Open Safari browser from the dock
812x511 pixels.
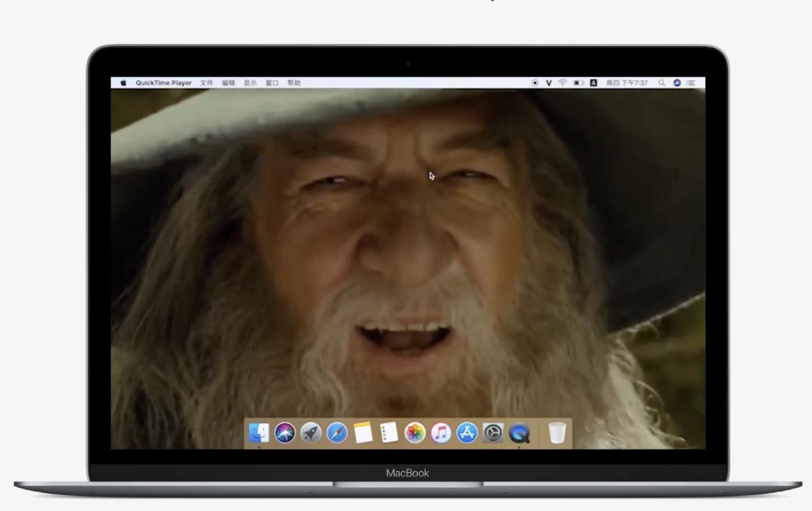click(x=337, y=434)
